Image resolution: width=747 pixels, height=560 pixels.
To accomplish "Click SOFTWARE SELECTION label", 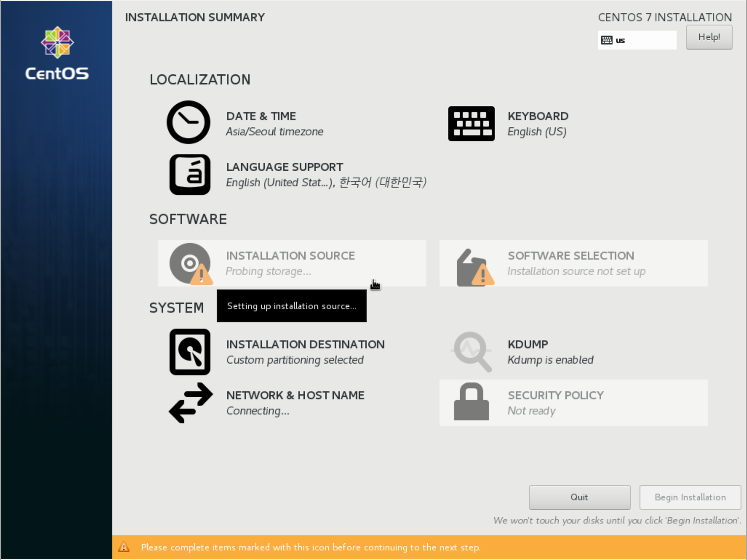I will click(571, 255).
